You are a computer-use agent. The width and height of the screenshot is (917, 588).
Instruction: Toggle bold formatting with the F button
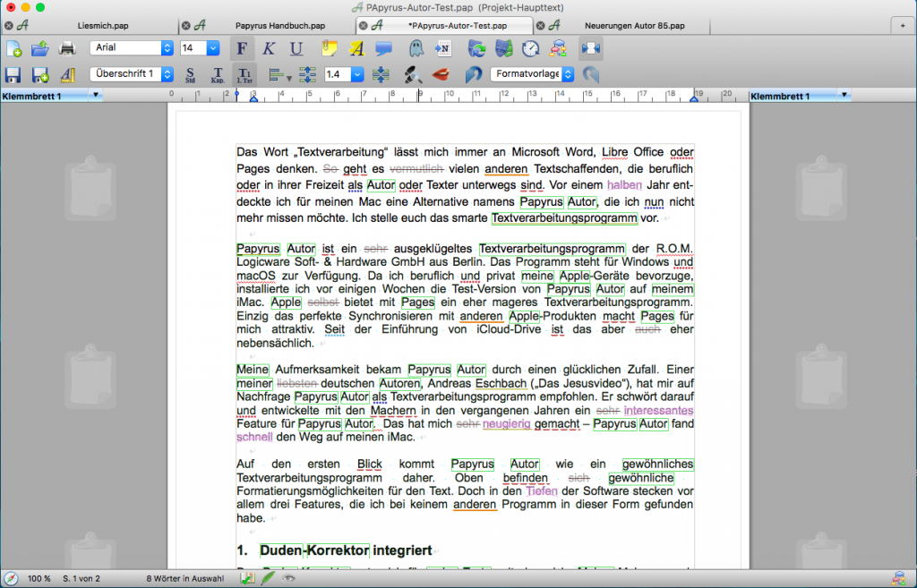tap(242, 48)
